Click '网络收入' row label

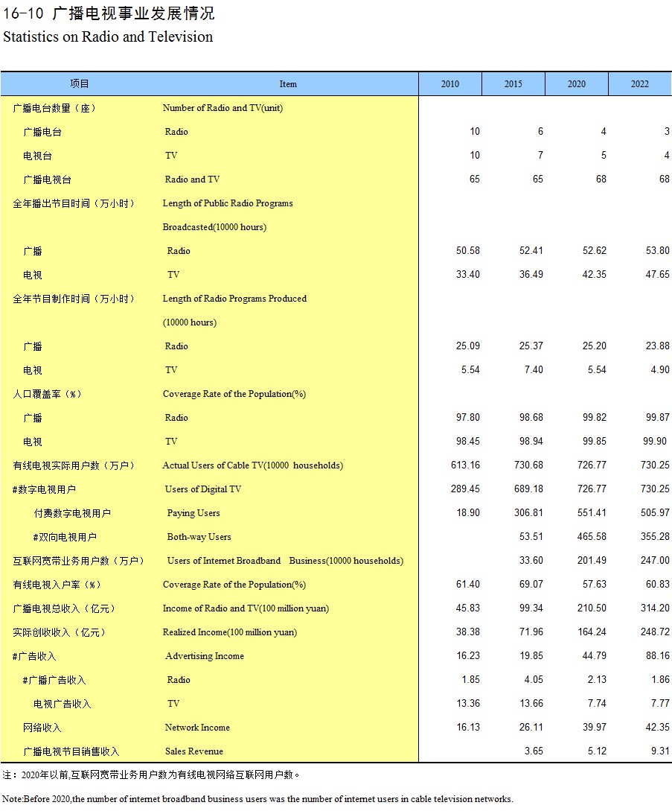pos(42,728)
